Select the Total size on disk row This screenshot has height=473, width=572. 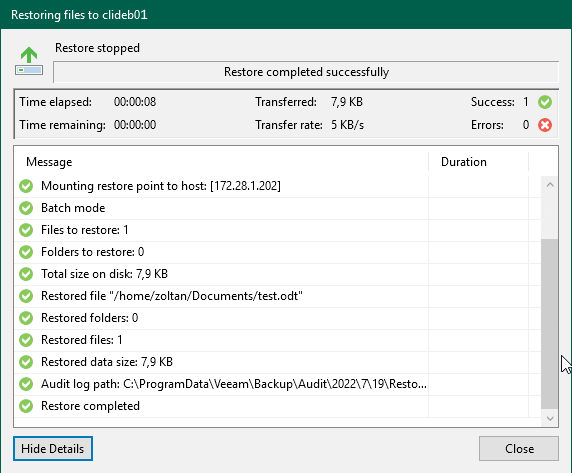click(277, 274)
